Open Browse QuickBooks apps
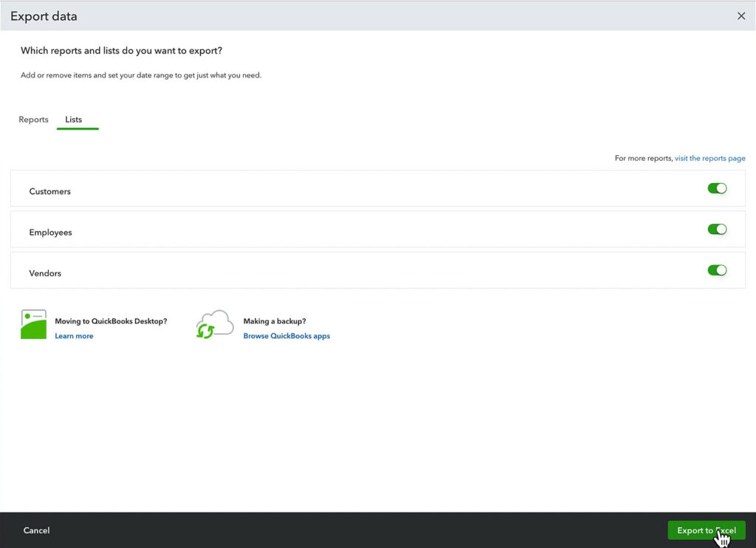The image size is (756, 548). [x=286, y=335]
